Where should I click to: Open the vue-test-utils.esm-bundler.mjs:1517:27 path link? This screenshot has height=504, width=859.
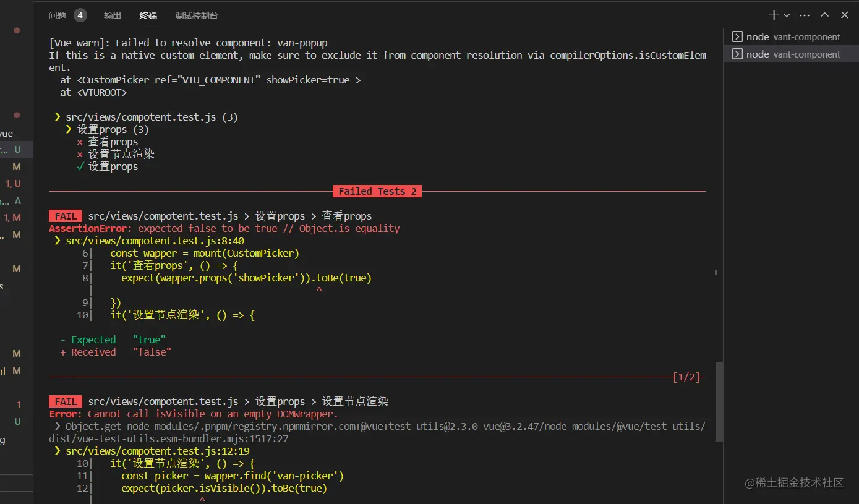[x=377, y=432]
